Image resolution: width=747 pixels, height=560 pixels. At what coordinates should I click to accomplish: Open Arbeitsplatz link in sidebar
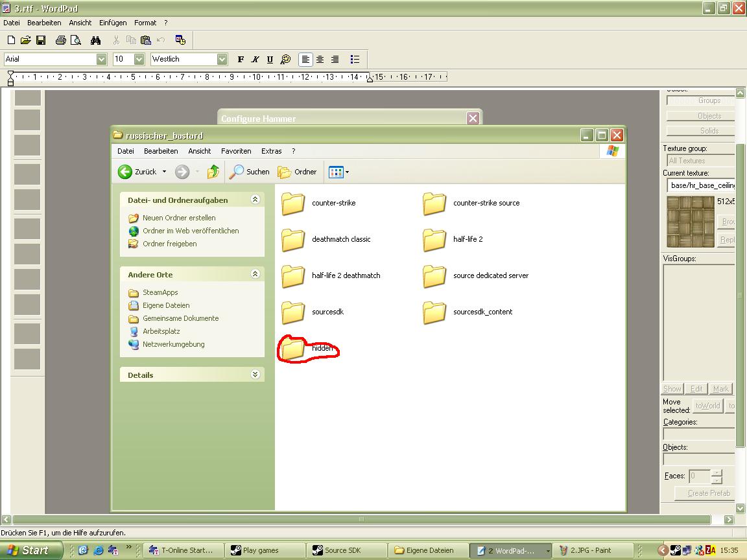coord(161,331)
